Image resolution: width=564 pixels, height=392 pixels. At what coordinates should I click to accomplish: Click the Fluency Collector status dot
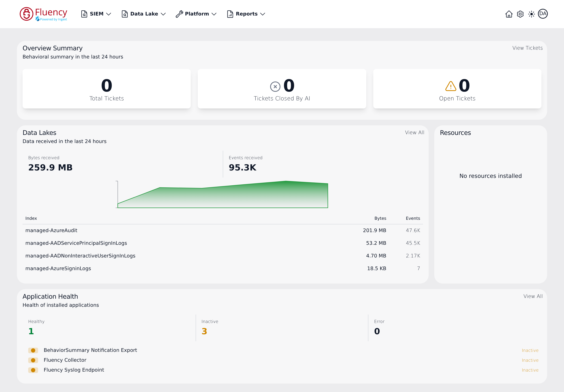pyautogui.click(x=33, y=360)
